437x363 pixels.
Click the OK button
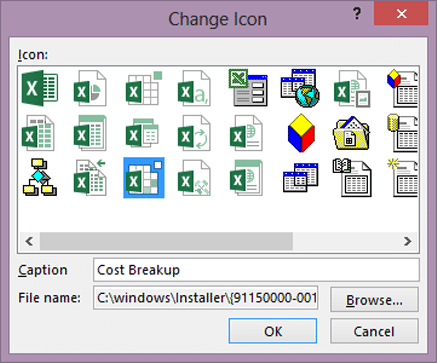pyautogui.click(x=273, y=331)
